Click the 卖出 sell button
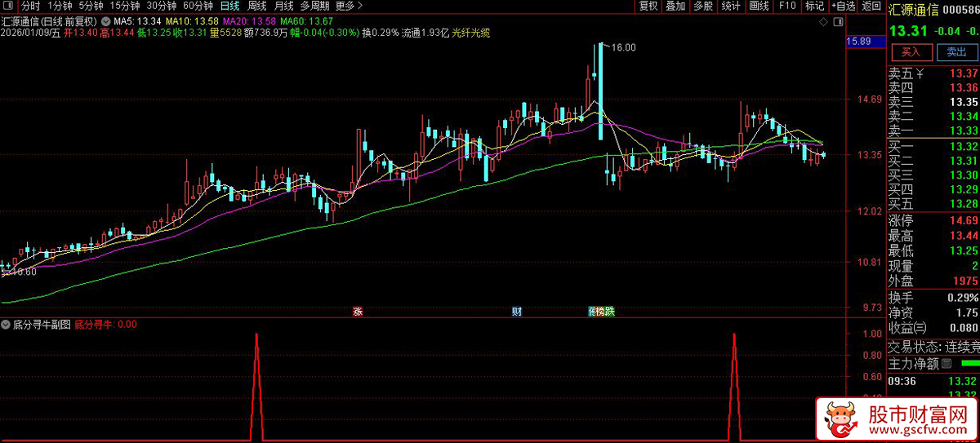 (956, 52)
